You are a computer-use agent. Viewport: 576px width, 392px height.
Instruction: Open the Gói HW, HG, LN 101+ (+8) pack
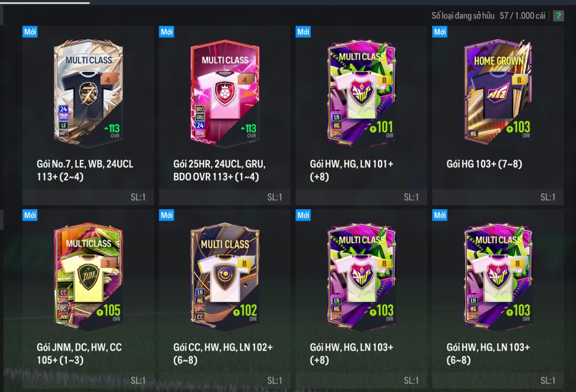point(361,115)
